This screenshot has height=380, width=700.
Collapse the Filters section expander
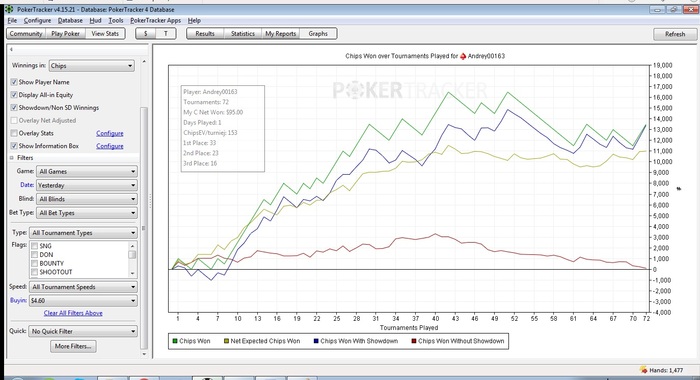pos(12,158)
